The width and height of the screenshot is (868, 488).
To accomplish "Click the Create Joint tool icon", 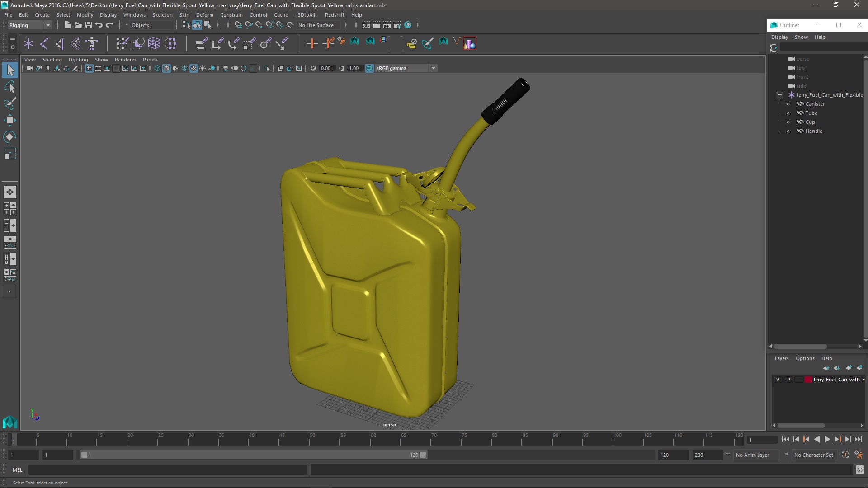I will 44,43.
